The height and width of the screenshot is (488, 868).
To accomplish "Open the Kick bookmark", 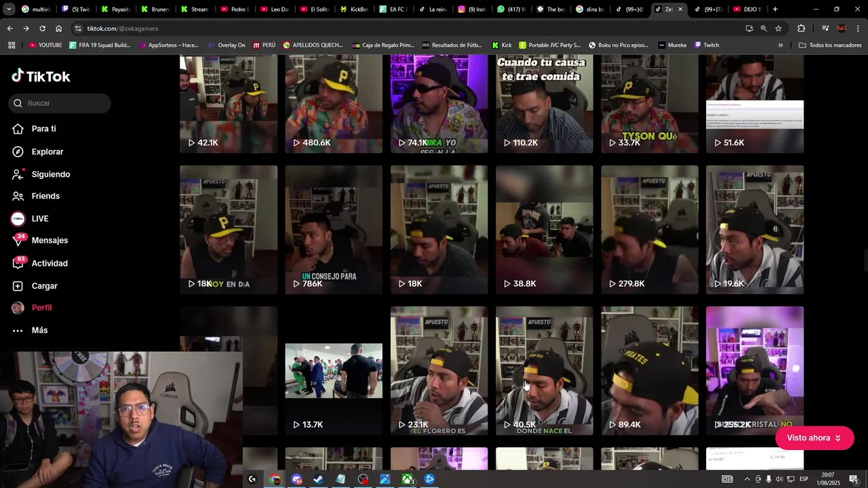I will click(502, 45).
